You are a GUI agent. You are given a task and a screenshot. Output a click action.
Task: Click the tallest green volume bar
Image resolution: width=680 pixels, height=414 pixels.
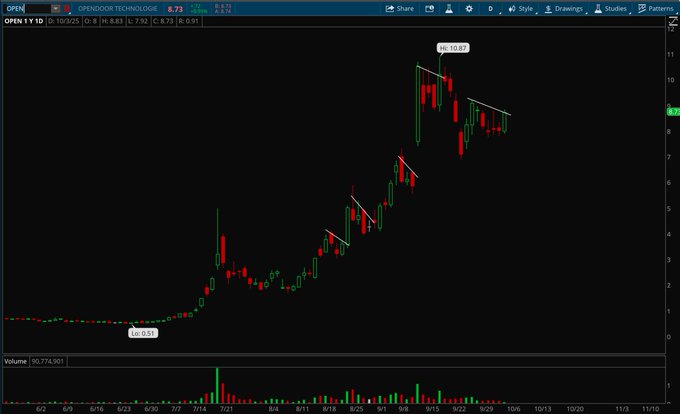217,386
